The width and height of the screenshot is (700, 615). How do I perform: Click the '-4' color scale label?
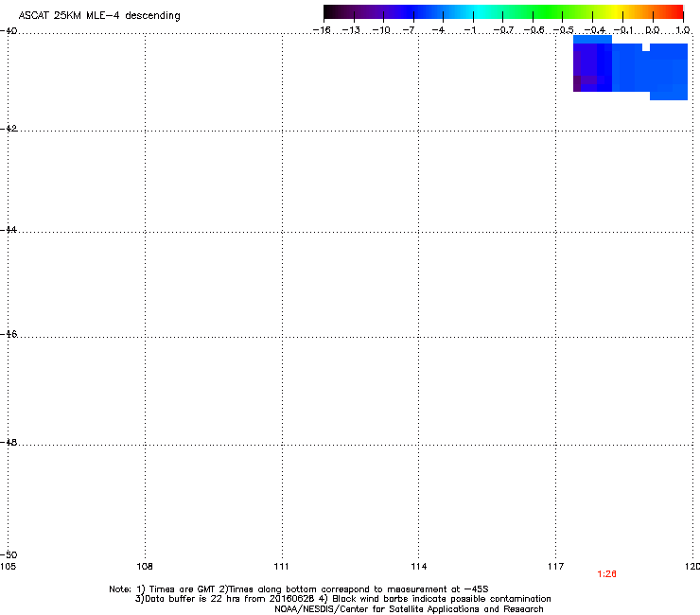(x=438, y=30)
